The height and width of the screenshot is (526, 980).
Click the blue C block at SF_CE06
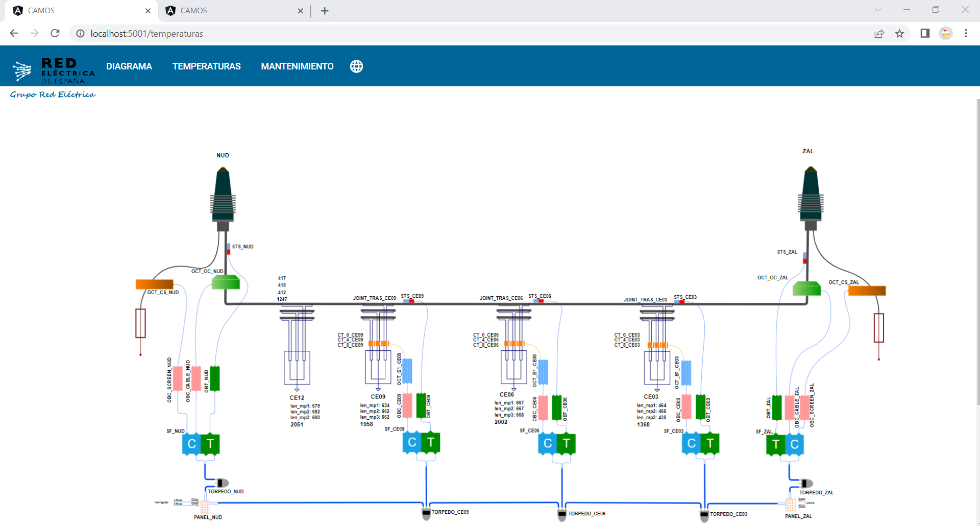[x=548, y=443]
